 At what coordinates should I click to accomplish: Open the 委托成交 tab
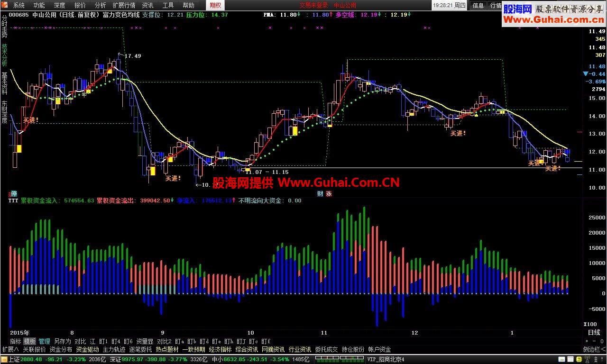pyautogui.click(x=327, y=349)
